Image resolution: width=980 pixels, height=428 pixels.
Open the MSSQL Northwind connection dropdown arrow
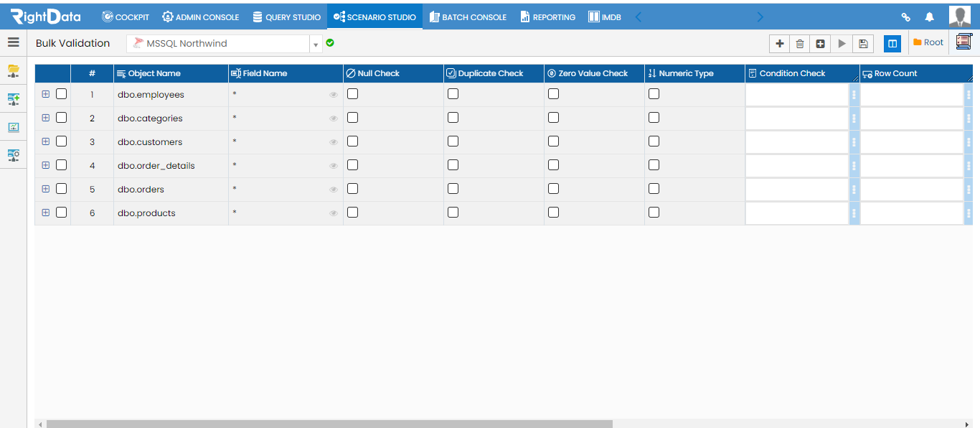[x=316, y=44]
